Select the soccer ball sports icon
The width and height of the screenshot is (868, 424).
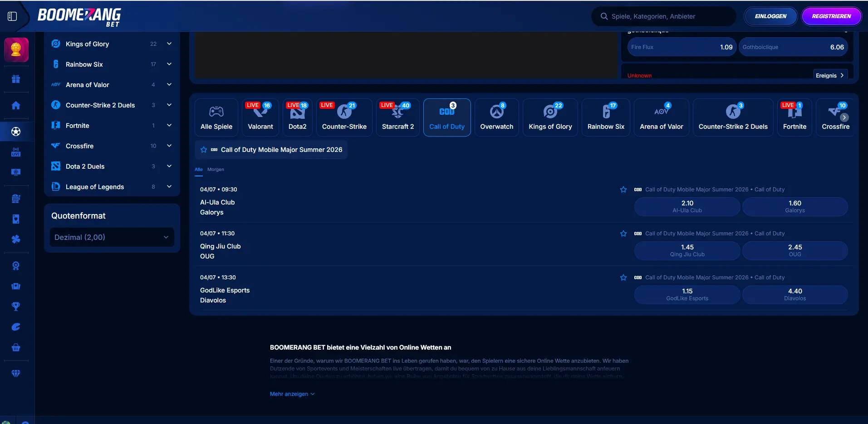16,132
